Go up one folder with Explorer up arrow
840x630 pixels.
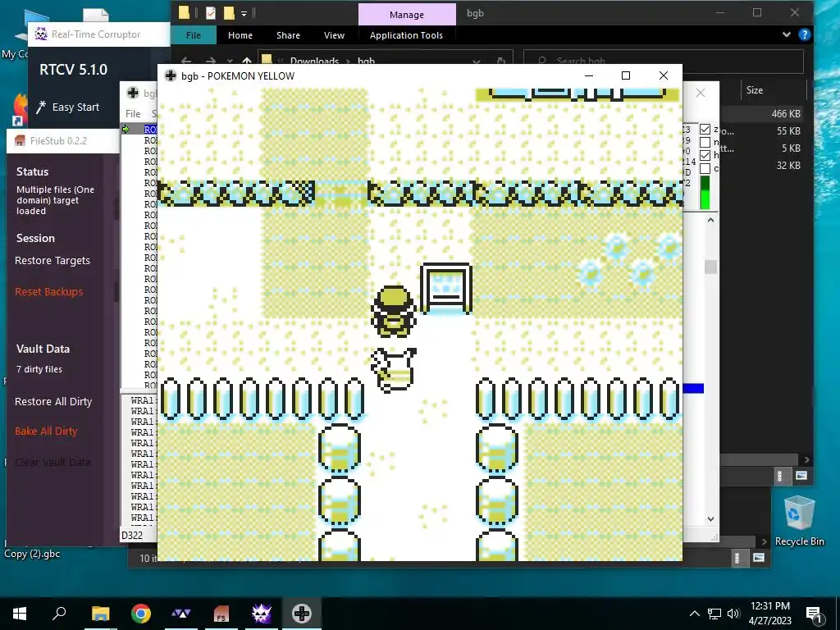click(246, 61)
